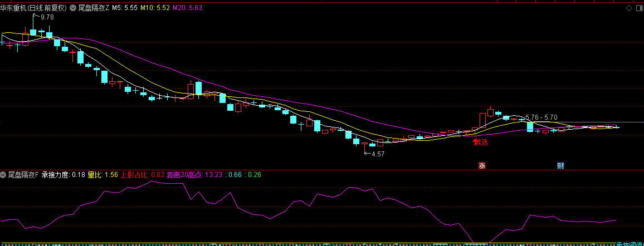Select the M5: 5.55 moving average label
Screen dimensions: 644x246
pyautogui.click(x=124, y=8)
